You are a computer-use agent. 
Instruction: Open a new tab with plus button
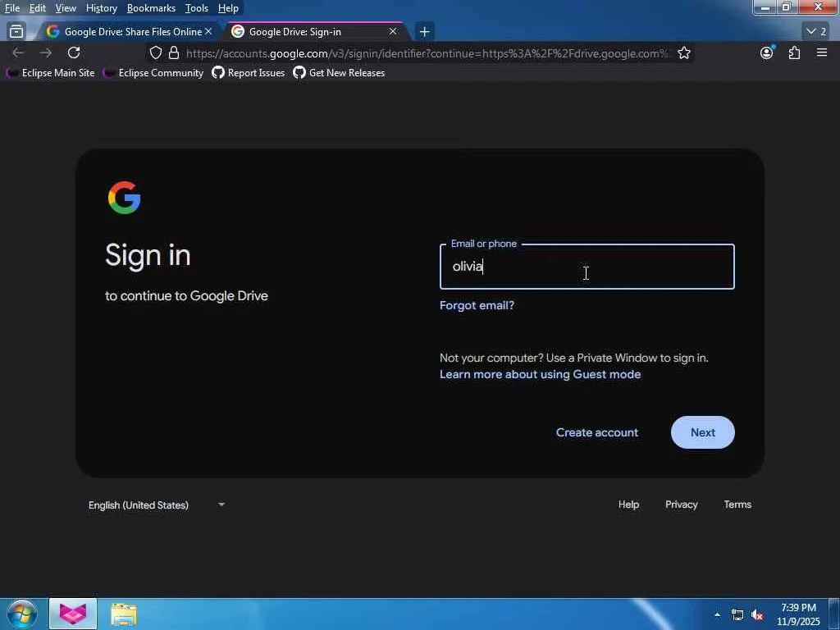[424, 32]
